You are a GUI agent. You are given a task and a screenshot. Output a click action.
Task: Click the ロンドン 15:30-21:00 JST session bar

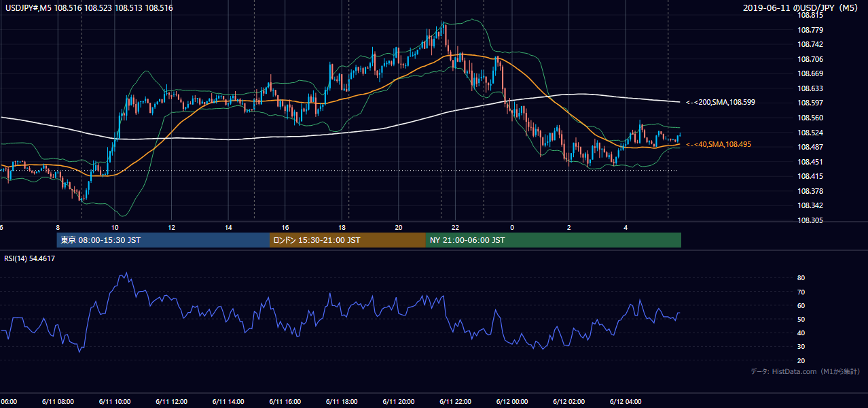click(348, 240)
